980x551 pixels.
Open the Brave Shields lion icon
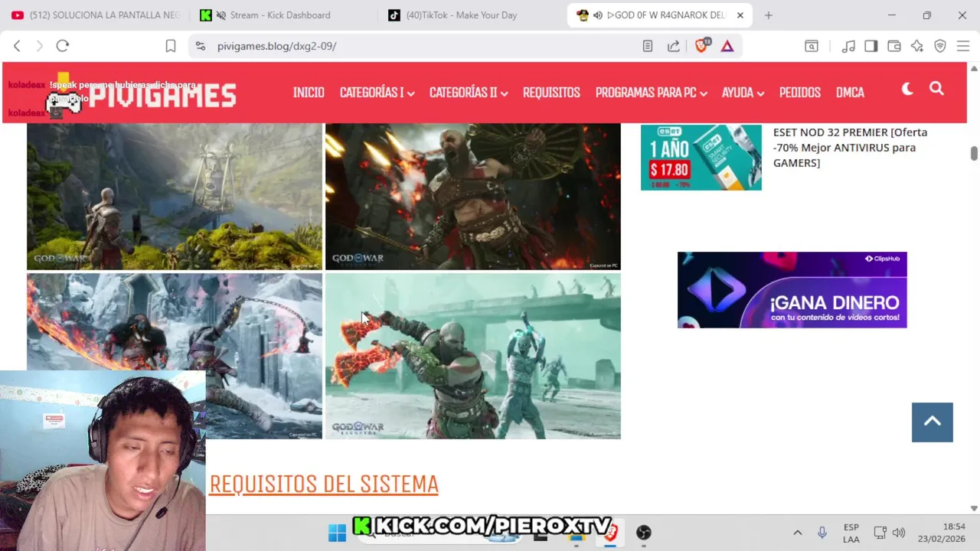click(x=702, y=46)
